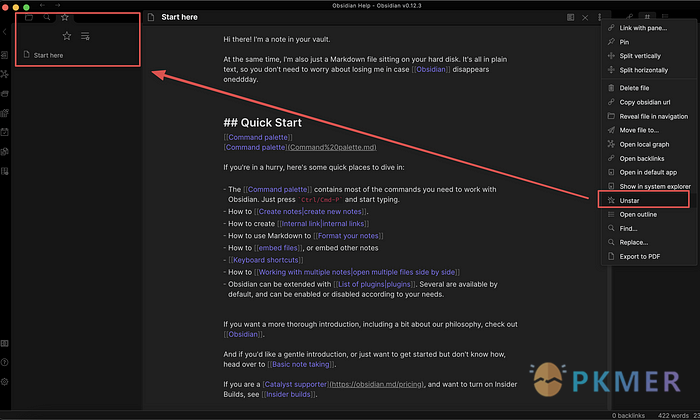Click the 'open multiple files side by side' link
The height and width of the screenshot is (420, 700).
[404, 272]
